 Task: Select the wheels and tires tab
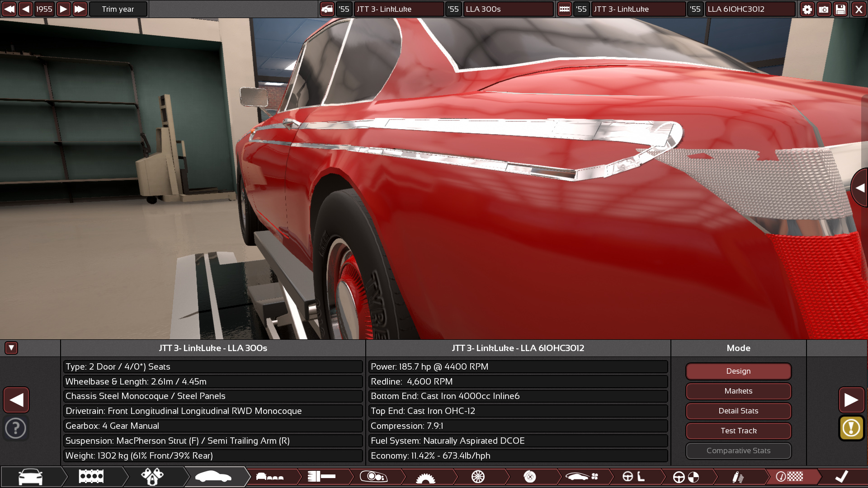coord(478,477)
